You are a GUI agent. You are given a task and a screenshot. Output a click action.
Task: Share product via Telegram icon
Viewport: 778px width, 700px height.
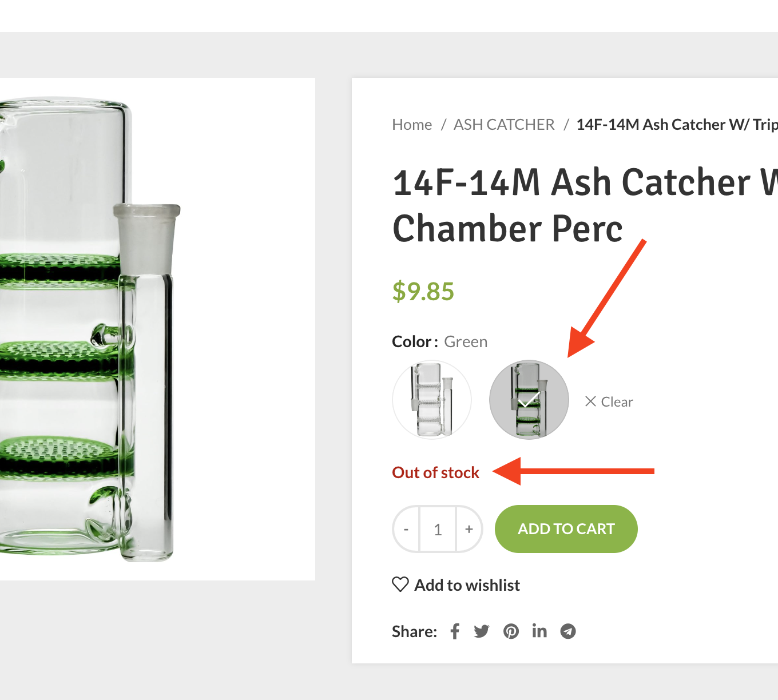(568, 631)
